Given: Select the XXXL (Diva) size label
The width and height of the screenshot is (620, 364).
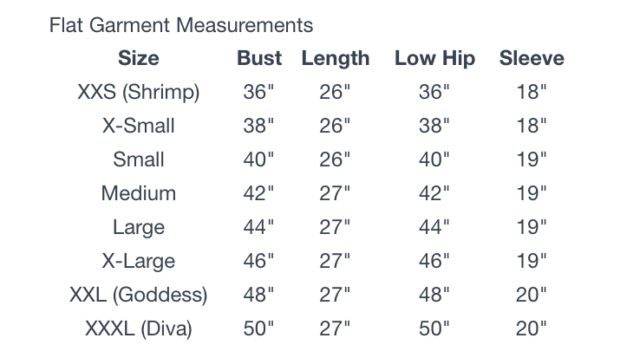Looking at the screenshot, I should (139, 328).
